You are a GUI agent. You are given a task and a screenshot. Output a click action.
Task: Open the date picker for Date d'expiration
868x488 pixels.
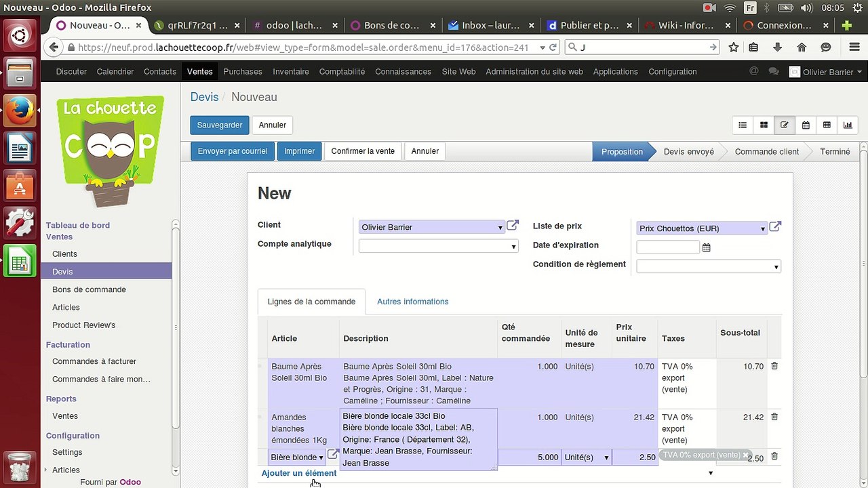706,248
